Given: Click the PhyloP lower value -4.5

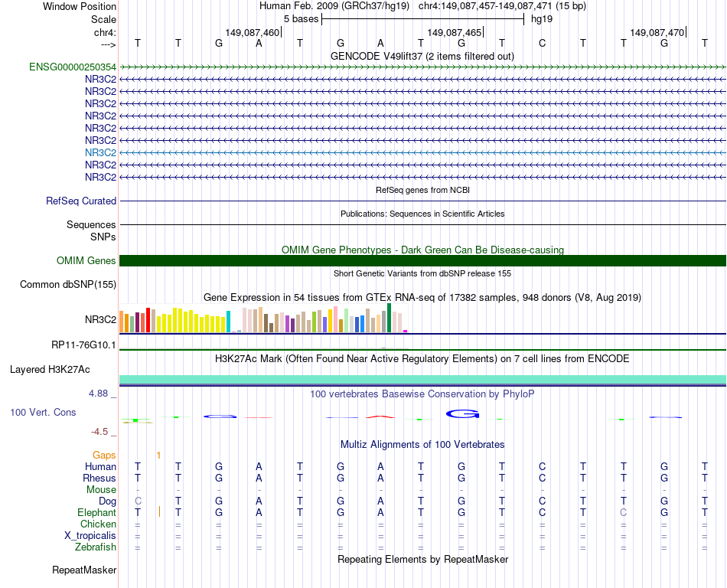Looking at the screenshot, I should pos(99,432).
